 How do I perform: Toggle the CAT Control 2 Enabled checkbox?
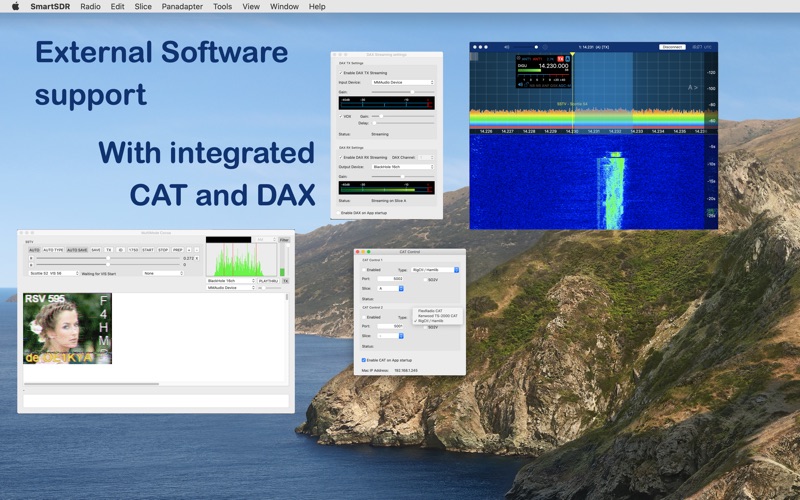pyautogui.click(x=364, y=317)
